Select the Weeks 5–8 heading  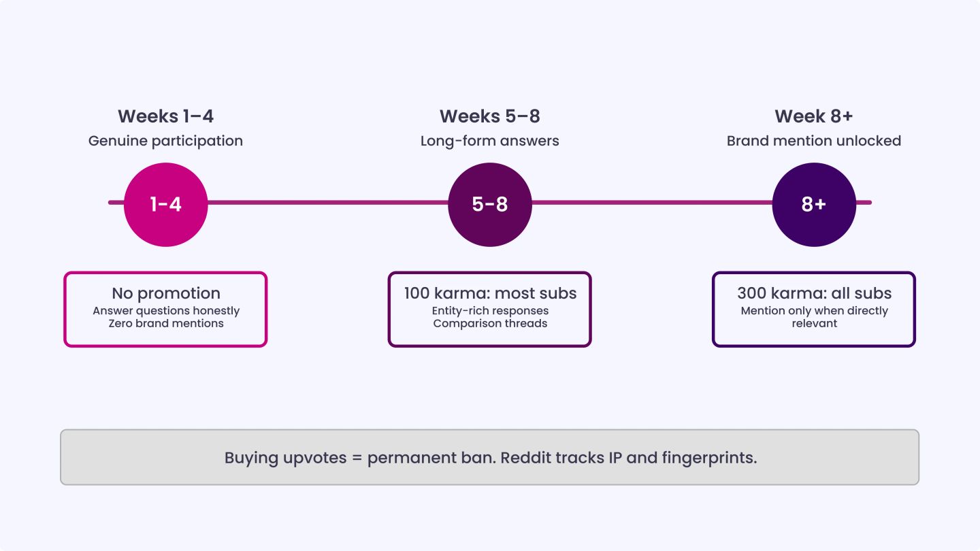(490, 116)
